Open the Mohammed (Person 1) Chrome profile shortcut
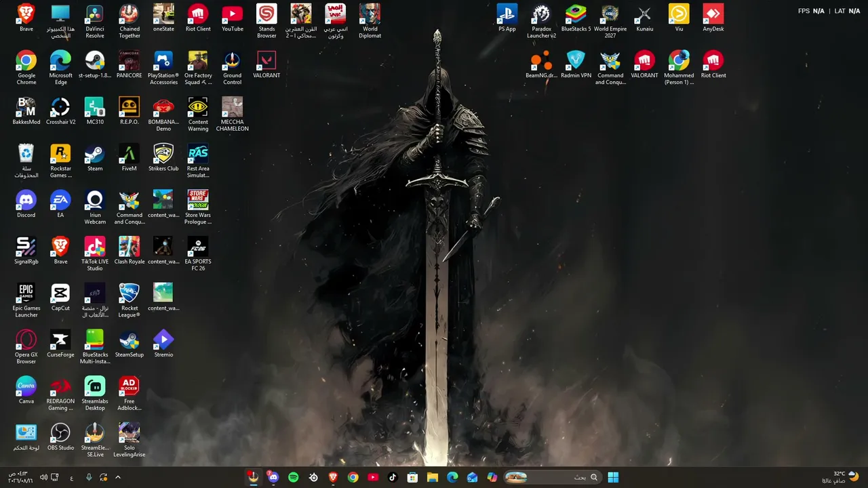Image resolution: width=868 pixels, height=488 pixels. point(679,68)
